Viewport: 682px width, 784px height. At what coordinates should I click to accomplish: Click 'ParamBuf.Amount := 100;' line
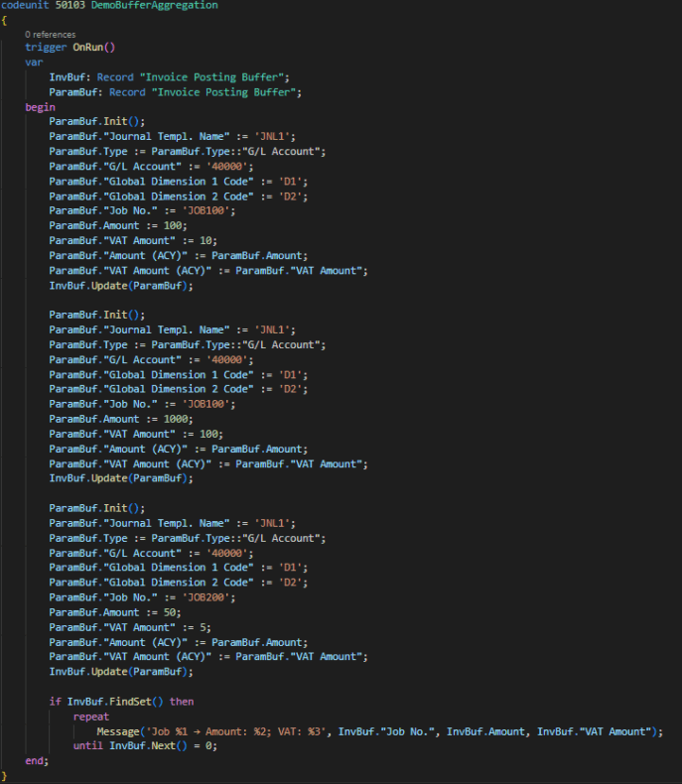click(118, 225)
